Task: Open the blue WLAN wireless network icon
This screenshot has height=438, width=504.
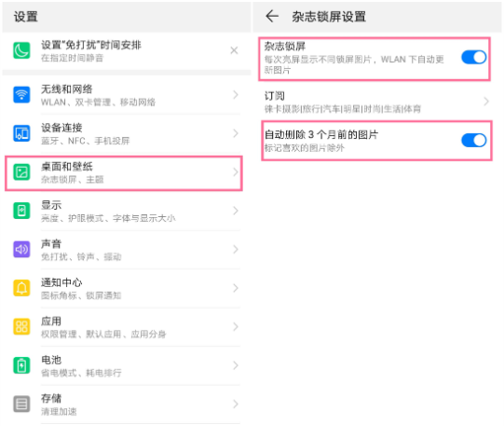Action: pyautogui.click(x=21, y=95)
